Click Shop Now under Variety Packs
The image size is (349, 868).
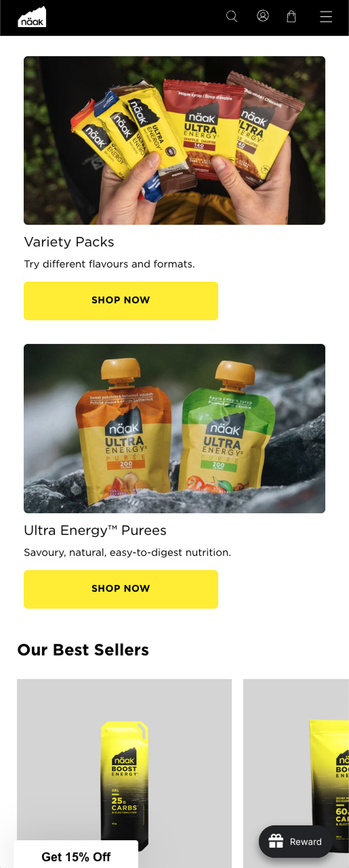[x=121, y=301]
